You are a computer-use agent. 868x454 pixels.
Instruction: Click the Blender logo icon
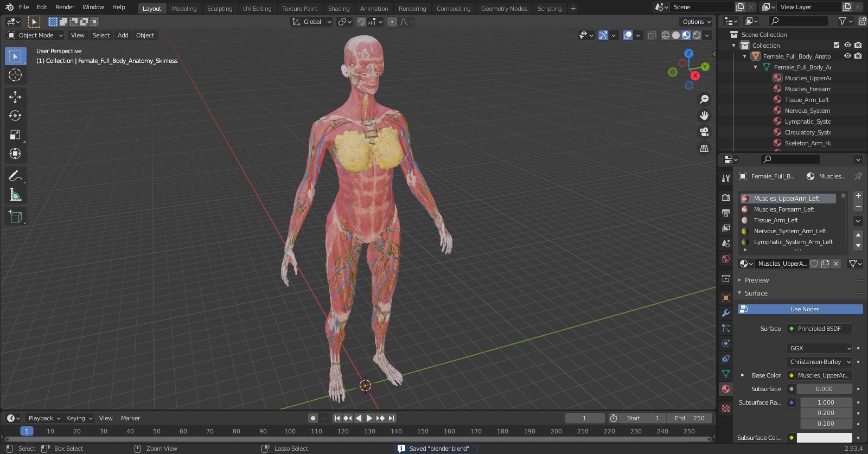[9, 7]
